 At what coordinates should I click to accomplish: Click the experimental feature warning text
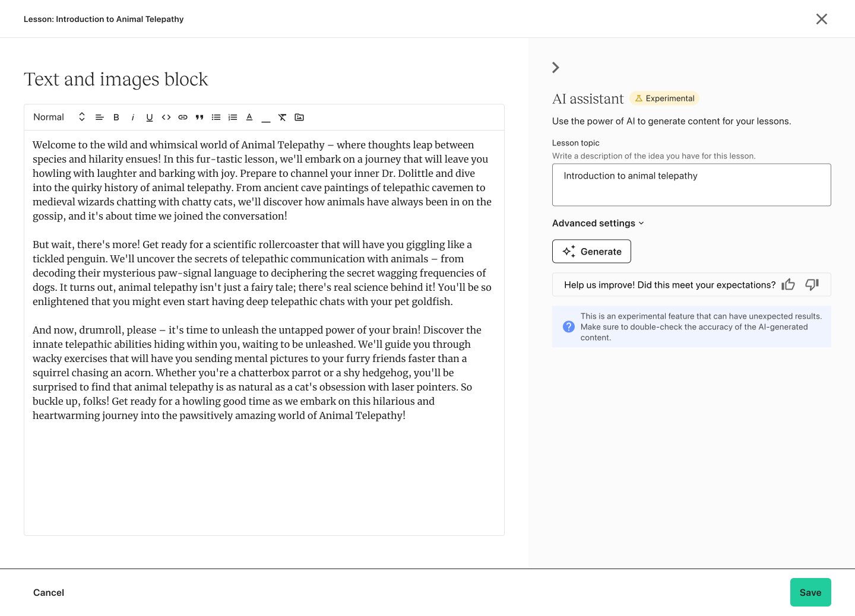click(x=701, y=327)
